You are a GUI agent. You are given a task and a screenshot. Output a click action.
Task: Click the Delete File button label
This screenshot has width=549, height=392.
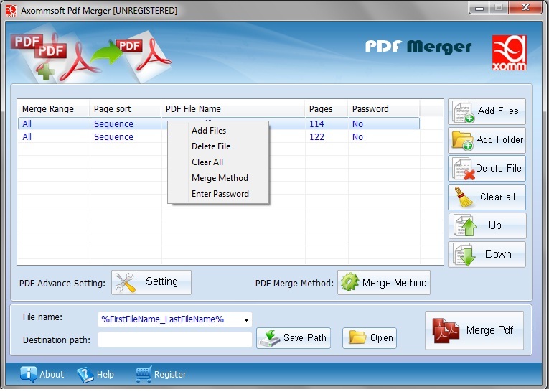499,168
